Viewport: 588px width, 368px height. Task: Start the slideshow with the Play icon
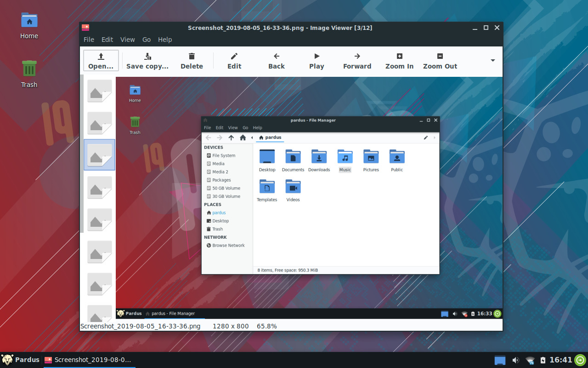pyautogui.click(x=316, y=61)
